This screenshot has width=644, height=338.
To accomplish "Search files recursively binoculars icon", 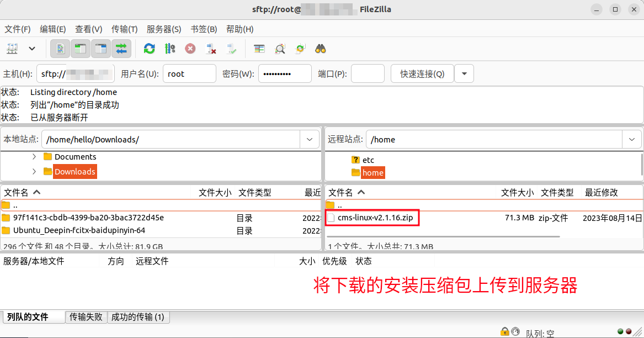I will click(x=321, y=49).
